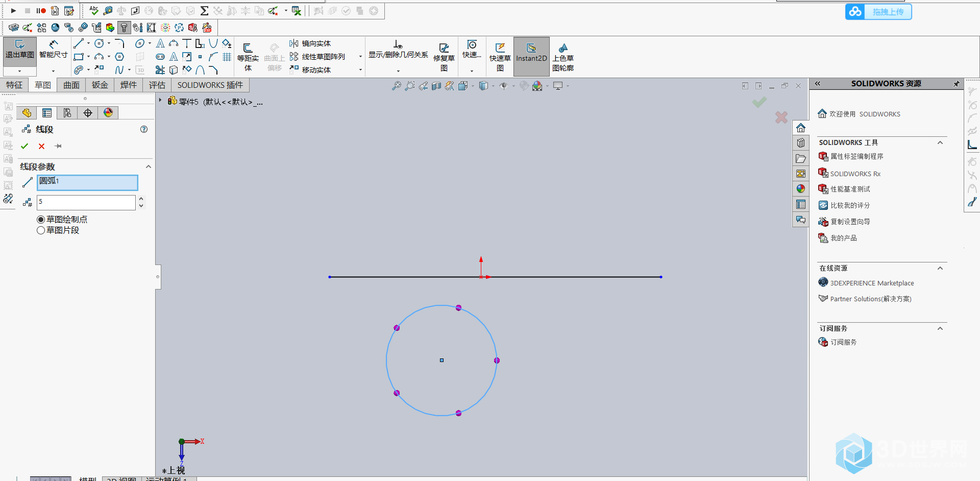Open Partner Solutions(解决方案) link
The width and height of the screenshot is (980, 481).
[865, 299]
